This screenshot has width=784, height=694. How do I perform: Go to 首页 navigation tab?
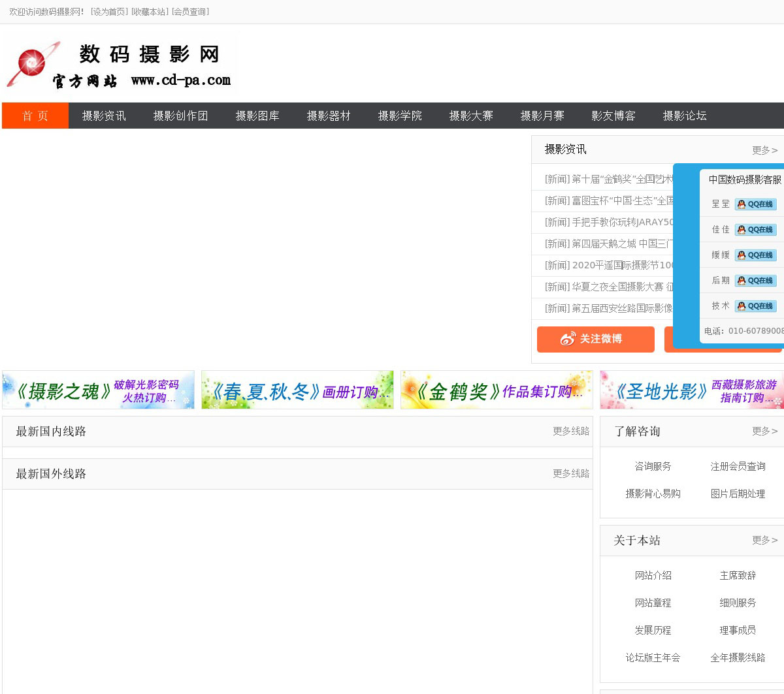(x=35, y=116)
